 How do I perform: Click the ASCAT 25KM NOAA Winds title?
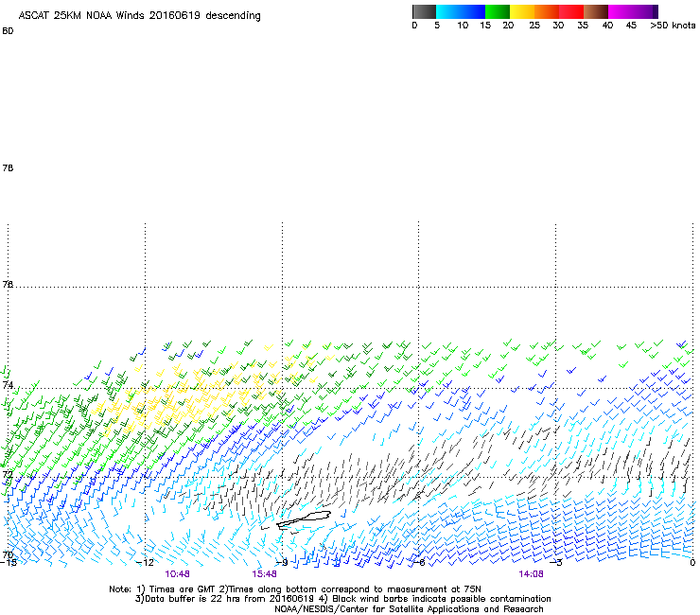(x=139, y=16)
